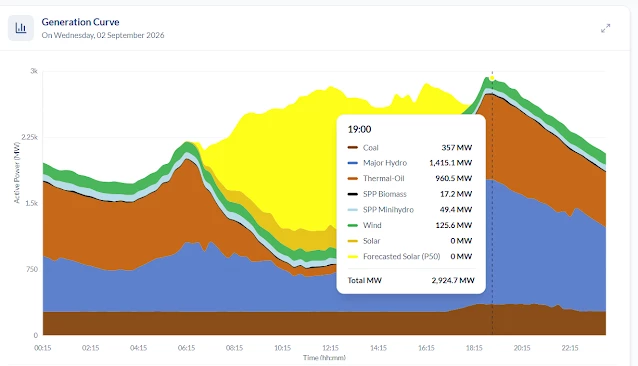The image size is (638, 366).
Task: Click the 1,415.1 MW value
Action: (x=450, y=163)
